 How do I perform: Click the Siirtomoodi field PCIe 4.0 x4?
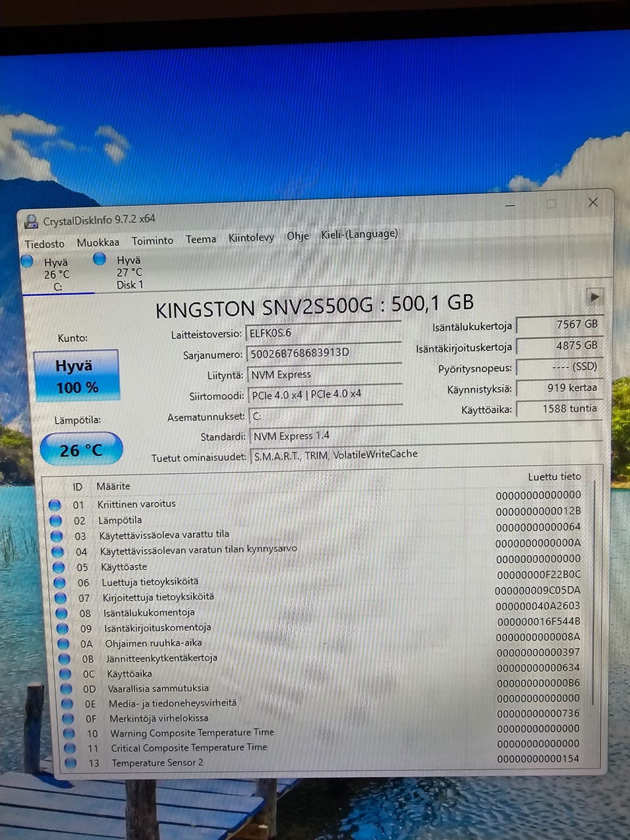click(x=325, y=395)
